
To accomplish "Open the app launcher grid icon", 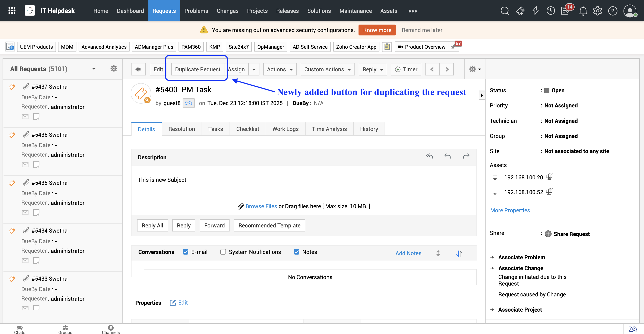I will point(12,10).
